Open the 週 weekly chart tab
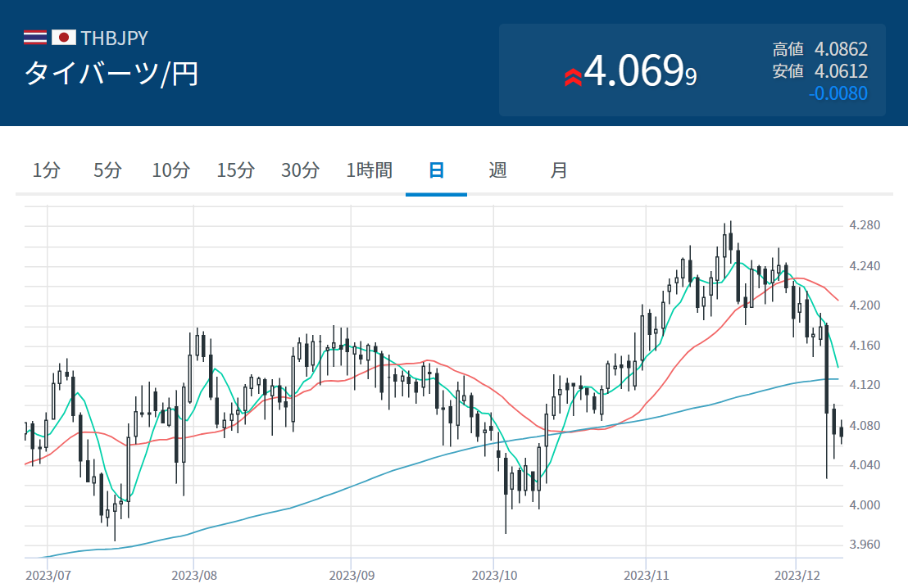Viewport: 908px width, 588px height. pos(497,170)
